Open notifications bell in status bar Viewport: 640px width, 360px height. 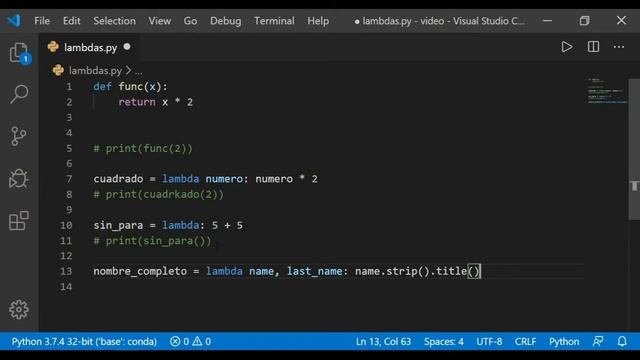pyautogui.click(x=622, y=341)
